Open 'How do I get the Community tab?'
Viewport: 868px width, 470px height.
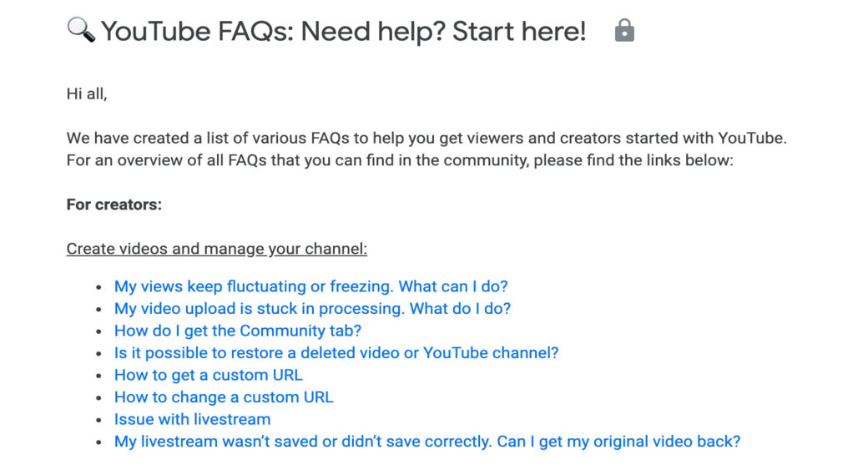point(237,331)
